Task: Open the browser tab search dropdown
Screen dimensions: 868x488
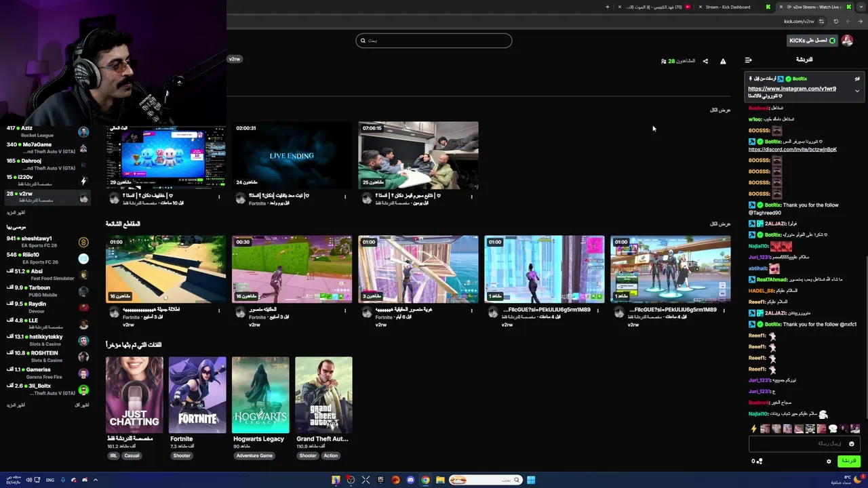Action: click(x=862, y=7)
